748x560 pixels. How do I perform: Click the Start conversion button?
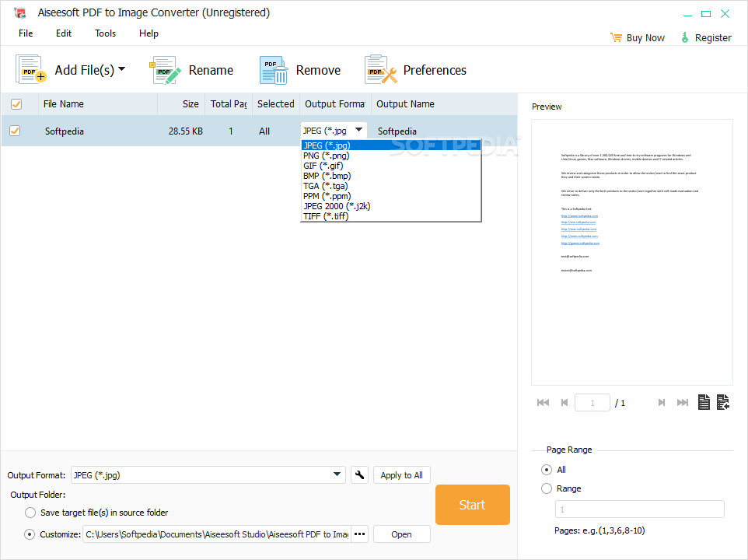point(473,505)
